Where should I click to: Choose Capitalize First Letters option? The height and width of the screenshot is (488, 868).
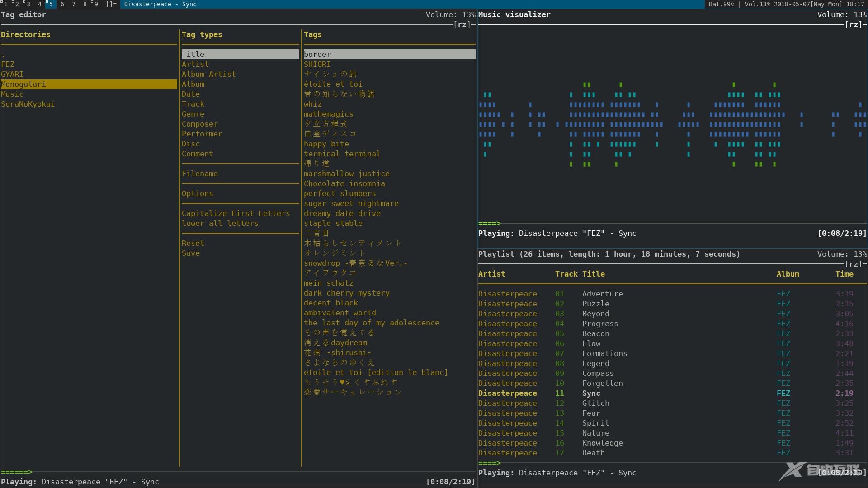click(x=241, y=213)
